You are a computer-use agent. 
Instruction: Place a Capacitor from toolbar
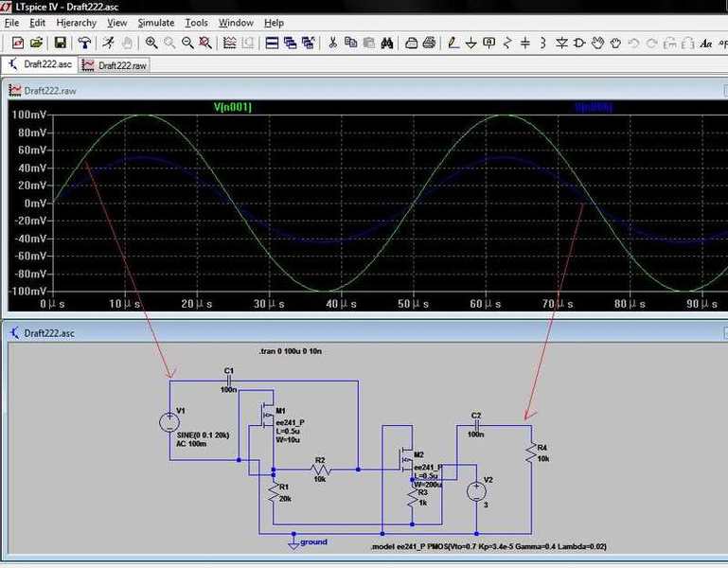click(525, 44)
